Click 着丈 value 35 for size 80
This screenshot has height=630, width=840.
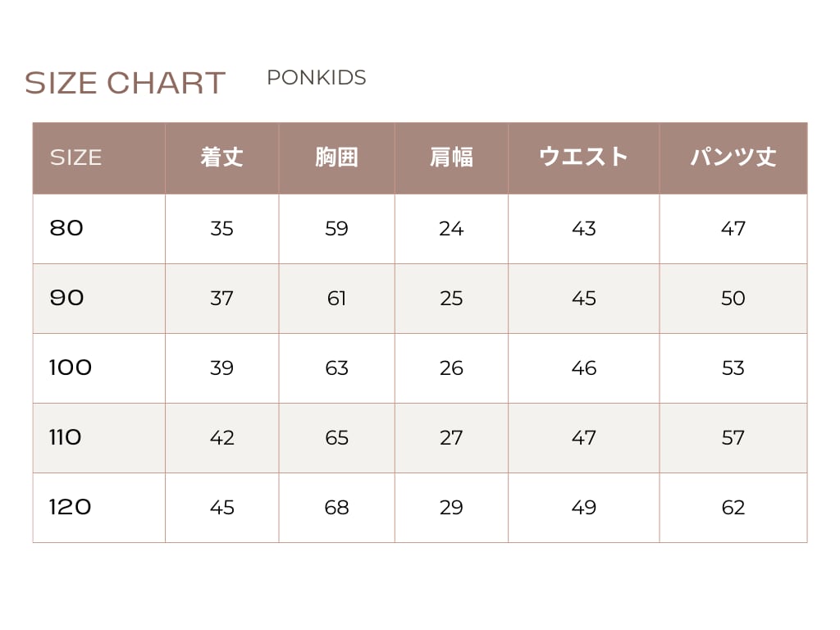(x=221, y=229)
